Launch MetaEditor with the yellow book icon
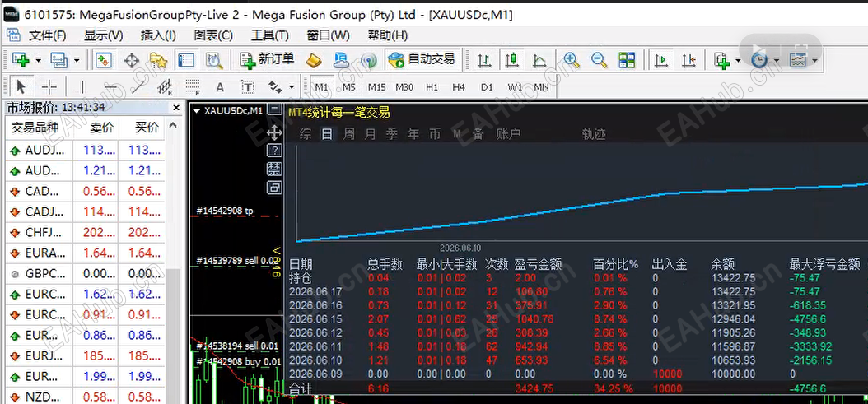Screen dimensions: 868x404 pos(314,60)
